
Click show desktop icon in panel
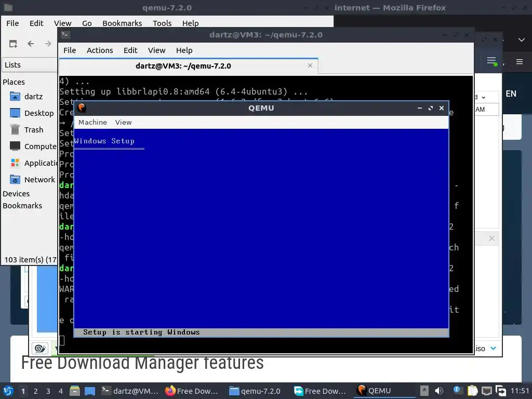pos(90,391)
